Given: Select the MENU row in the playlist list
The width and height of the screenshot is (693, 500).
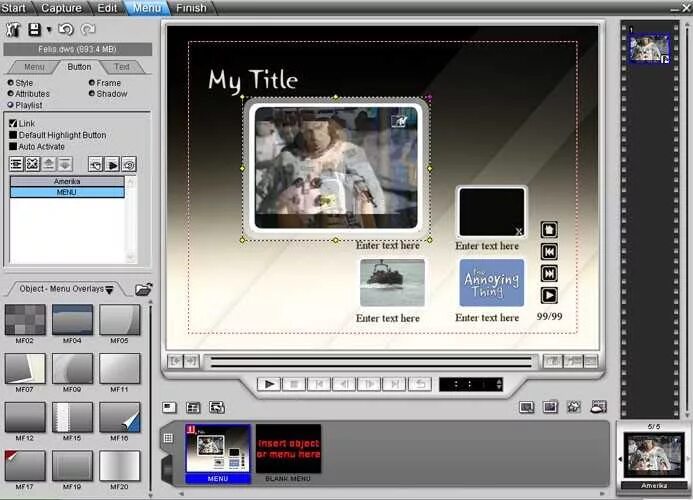Looking at the screenshot, I should 67,192.
